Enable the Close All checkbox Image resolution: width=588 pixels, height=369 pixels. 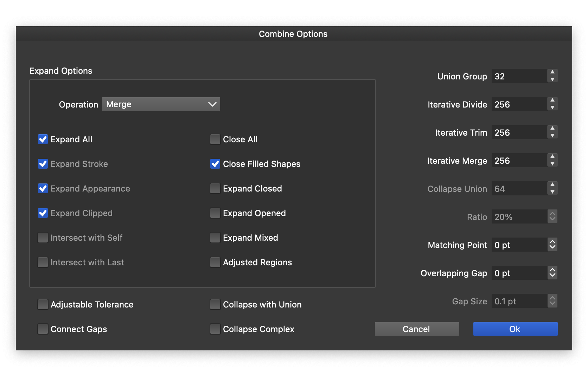215,140
